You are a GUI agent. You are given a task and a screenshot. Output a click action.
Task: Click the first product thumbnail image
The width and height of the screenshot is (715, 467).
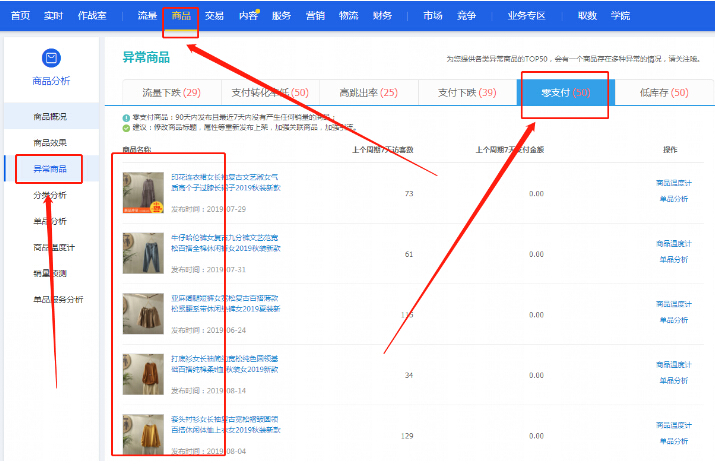pyautogui.click(x=143, y=193)
